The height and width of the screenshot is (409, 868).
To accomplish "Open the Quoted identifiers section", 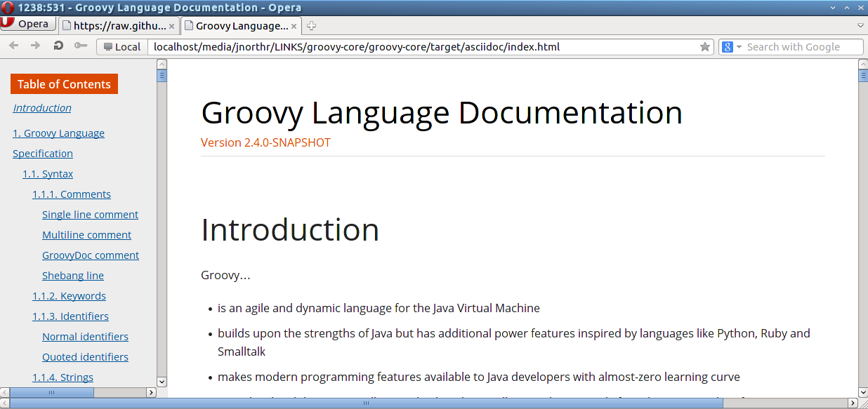I will click(x=85, y=356).
